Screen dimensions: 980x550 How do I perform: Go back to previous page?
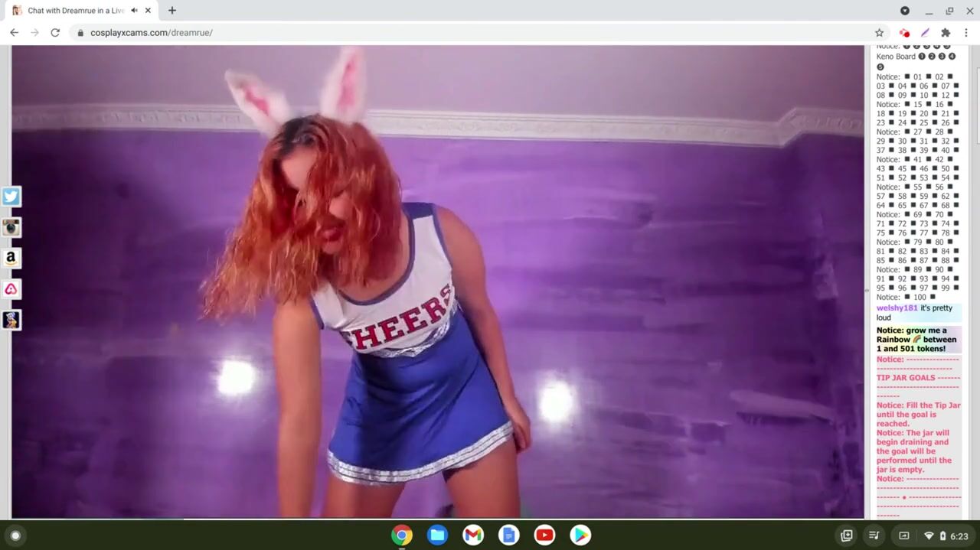[x=14, y=33]
